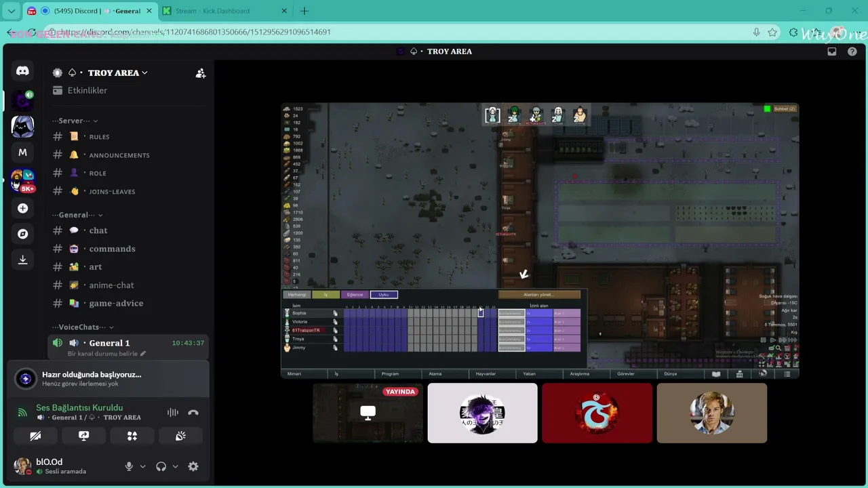Open a new browser tab
The width and height of the screenshot is (868, 488).
click(x=304, y=11)
